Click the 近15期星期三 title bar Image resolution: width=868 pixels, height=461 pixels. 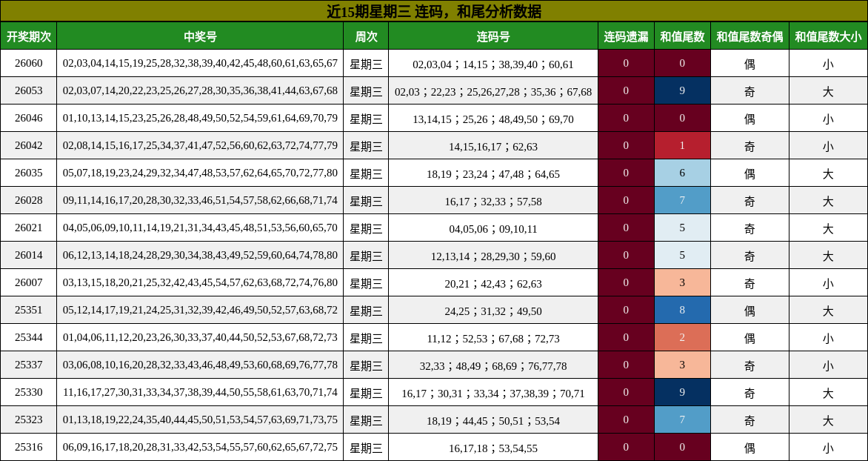click(434, 10)
